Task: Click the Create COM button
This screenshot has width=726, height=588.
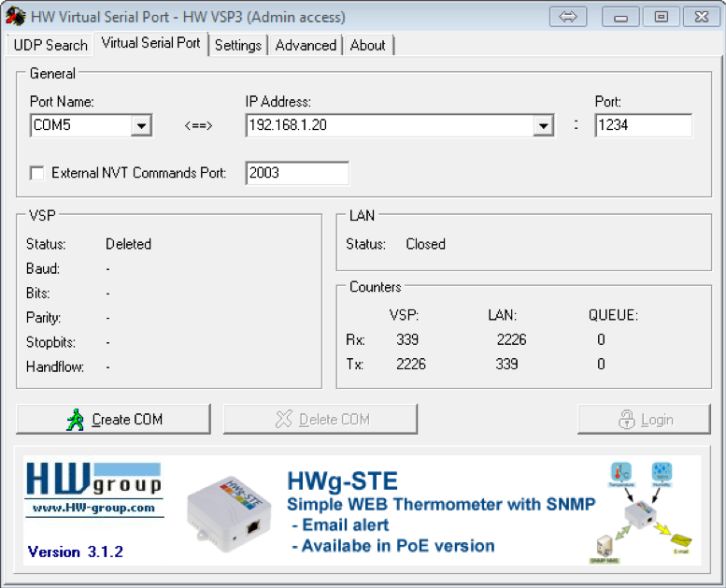Action: (113, 420)
